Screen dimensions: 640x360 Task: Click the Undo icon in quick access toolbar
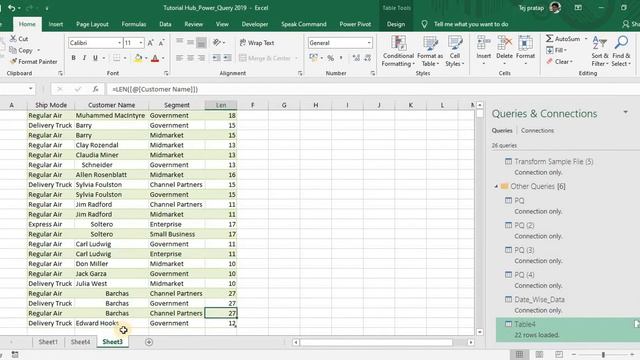(11, 8)
